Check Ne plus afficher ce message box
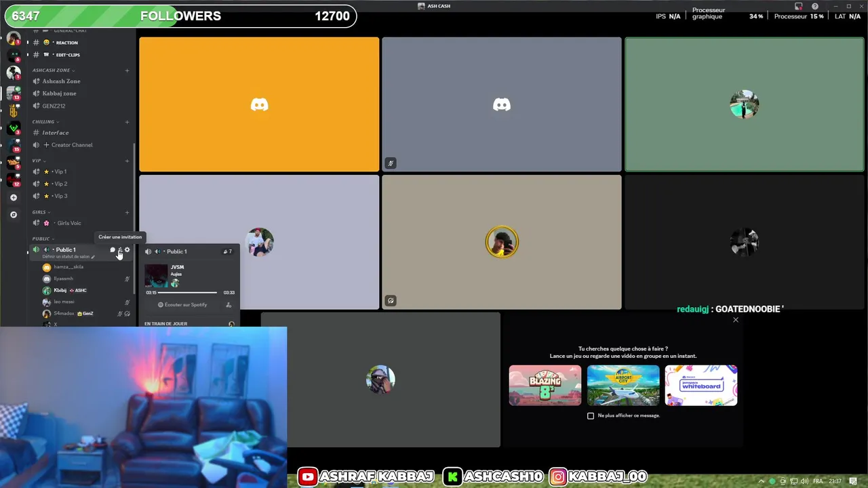This screenshot has width=868, height=488. 591,415
